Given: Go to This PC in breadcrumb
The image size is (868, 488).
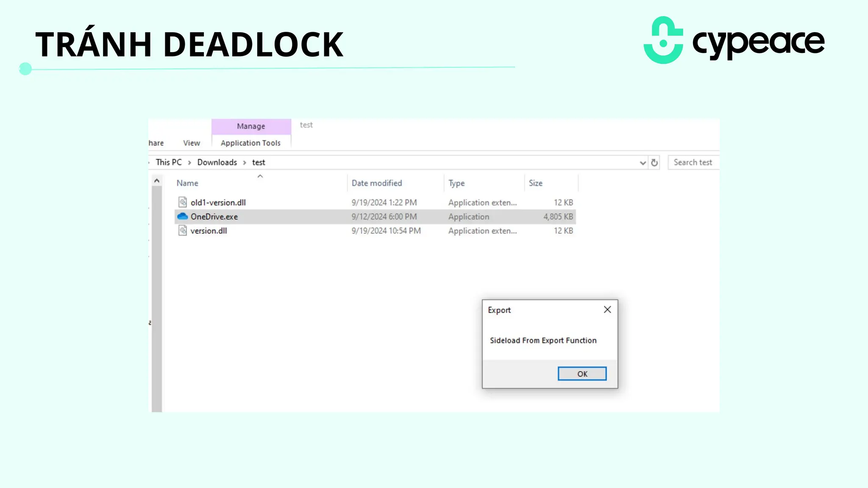Looking at the screenshot, I should point(169,162).
